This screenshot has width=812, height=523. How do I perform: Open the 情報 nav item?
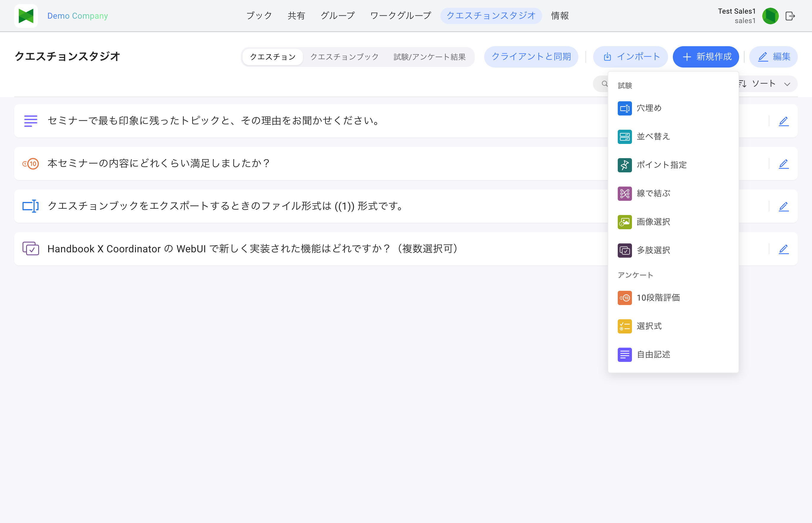click(560, 16)
